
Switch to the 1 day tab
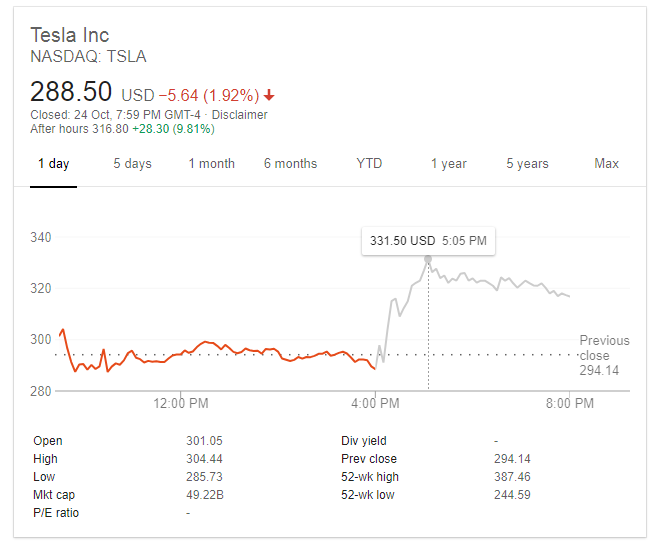tap(53, 164)
